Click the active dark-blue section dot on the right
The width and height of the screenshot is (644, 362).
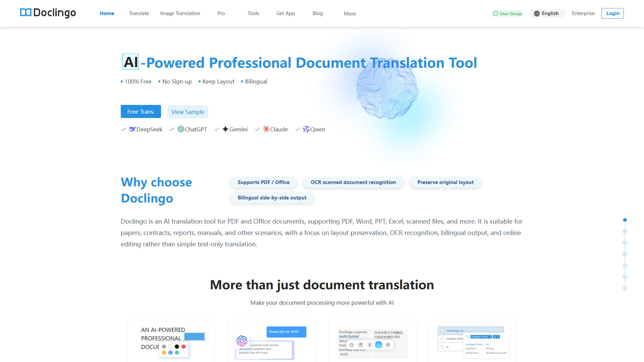625,220
